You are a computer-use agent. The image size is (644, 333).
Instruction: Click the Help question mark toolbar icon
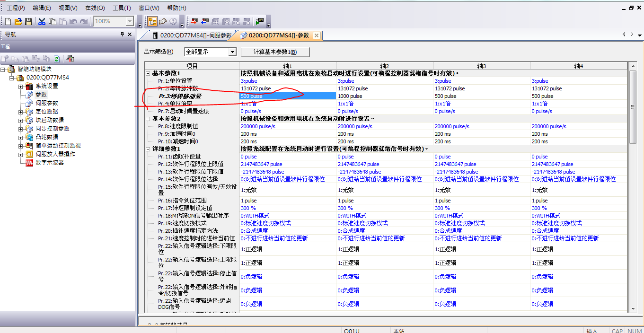click(x=173, y=21)
